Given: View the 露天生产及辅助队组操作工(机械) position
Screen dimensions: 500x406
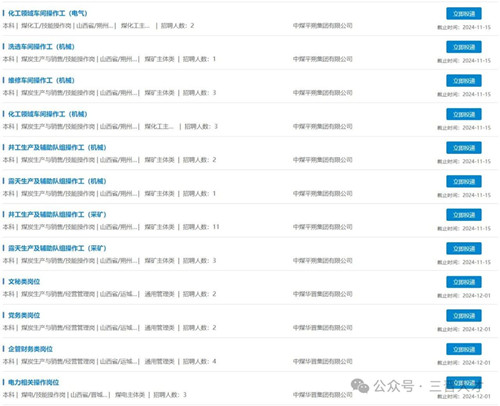Looking at the screenshot, I should (x=57, y=181).
